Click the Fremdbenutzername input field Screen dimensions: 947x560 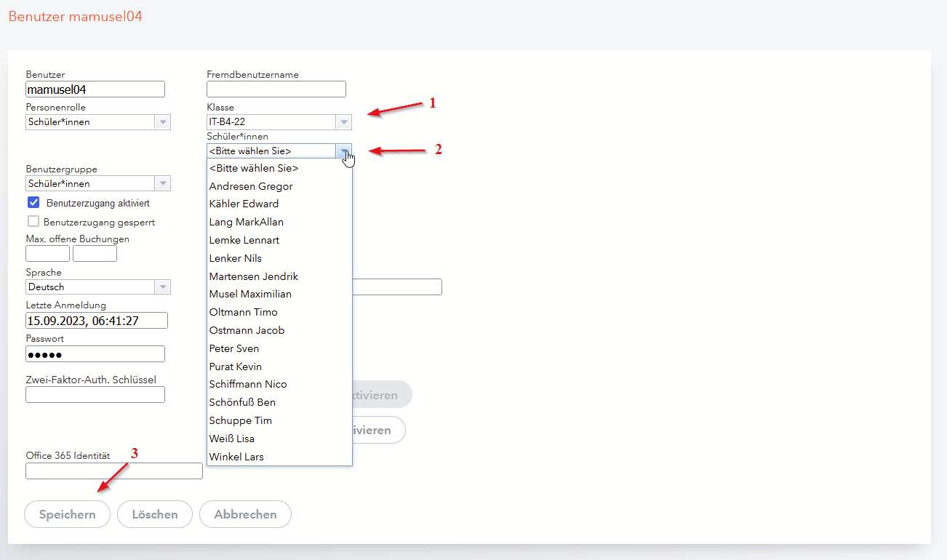tap(276, 89)
